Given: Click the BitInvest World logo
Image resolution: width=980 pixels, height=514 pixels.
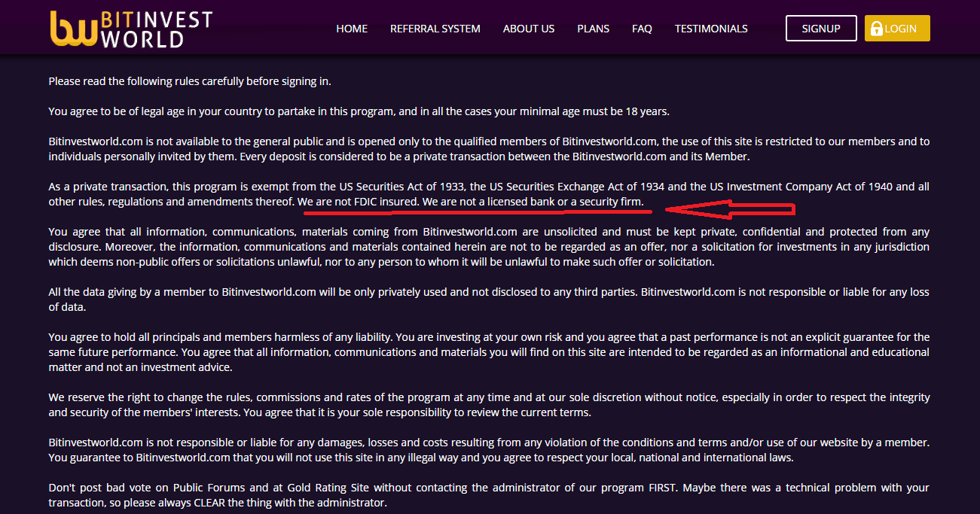Looking at the screenshot, I should (x=131, y=29).
